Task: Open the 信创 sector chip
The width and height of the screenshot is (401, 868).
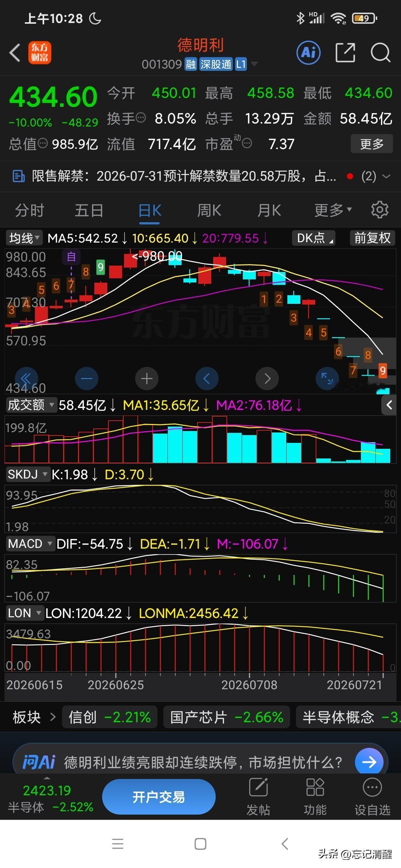Action: pos(110,717)
